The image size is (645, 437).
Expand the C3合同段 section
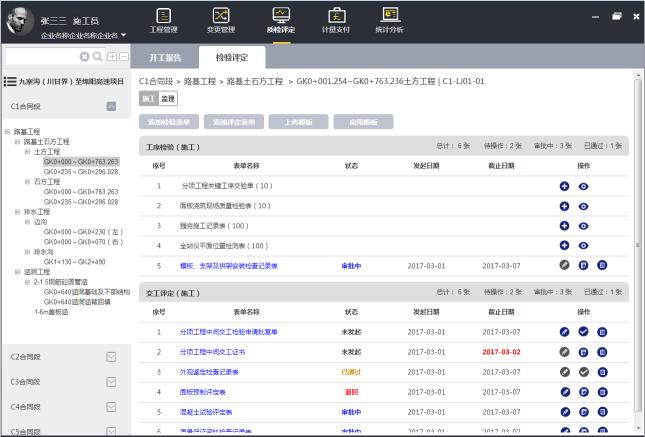111,382
